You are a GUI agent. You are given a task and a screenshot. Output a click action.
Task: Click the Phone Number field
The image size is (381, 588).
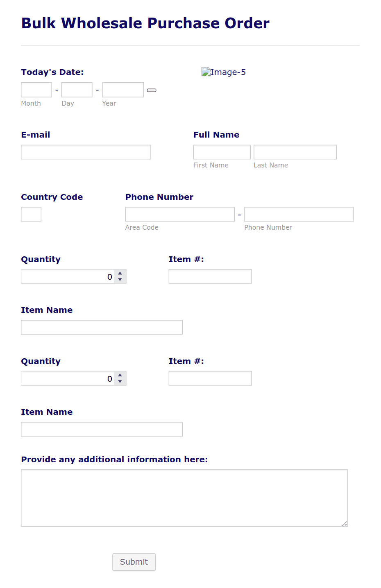(x=299, y=214)
